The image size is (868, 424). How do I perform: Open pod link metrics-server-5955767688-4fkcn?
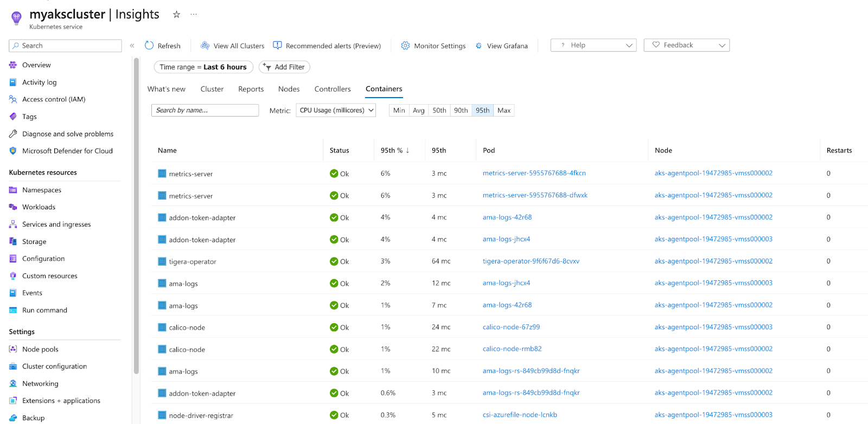(x=534, y=174)
